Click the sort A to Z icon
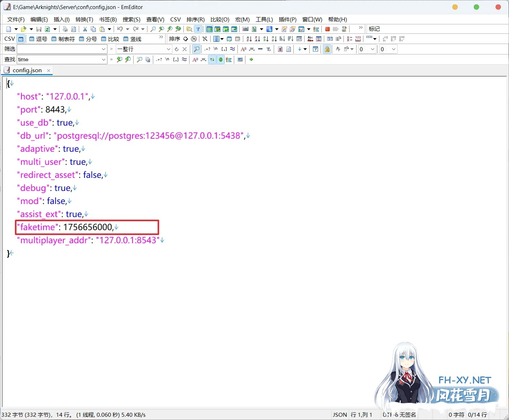 (x=249, y=39)
